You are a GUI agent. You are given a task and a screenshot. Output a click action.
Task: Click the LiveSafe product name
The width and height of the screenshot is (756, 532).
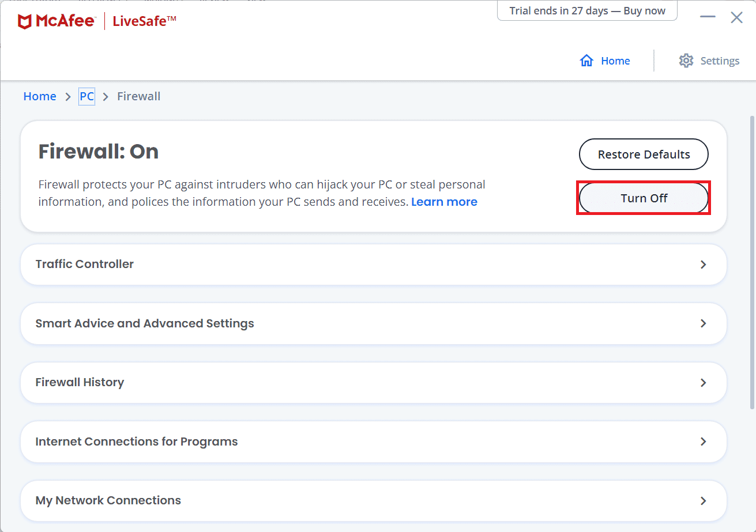pyautogui.click(x=143, y=20)
